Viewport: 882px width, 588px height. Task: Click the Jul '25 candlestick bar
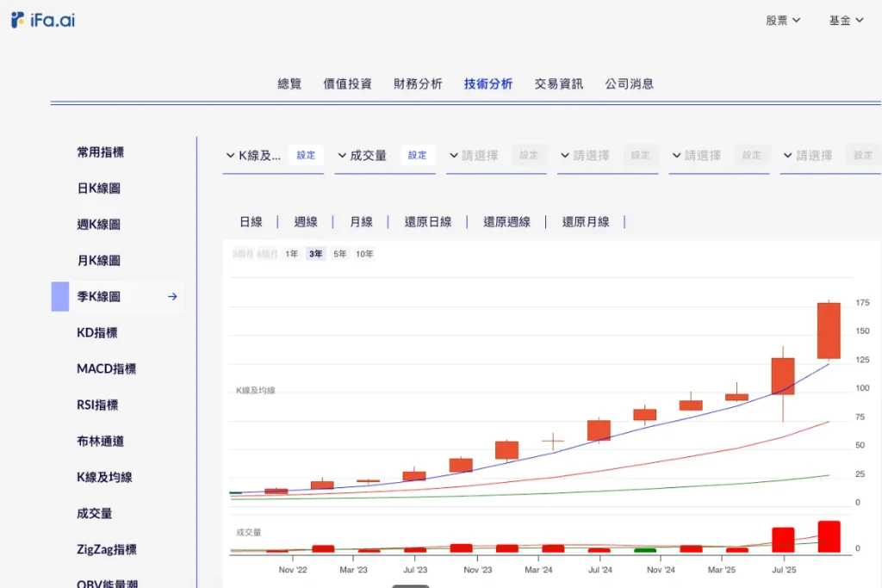783,376
